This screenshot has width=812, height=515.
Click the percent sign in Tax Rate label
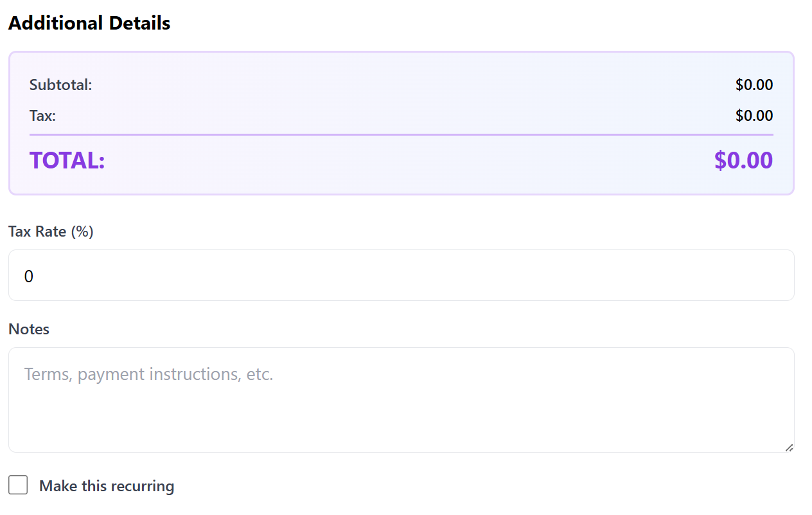tap(82, 231)
